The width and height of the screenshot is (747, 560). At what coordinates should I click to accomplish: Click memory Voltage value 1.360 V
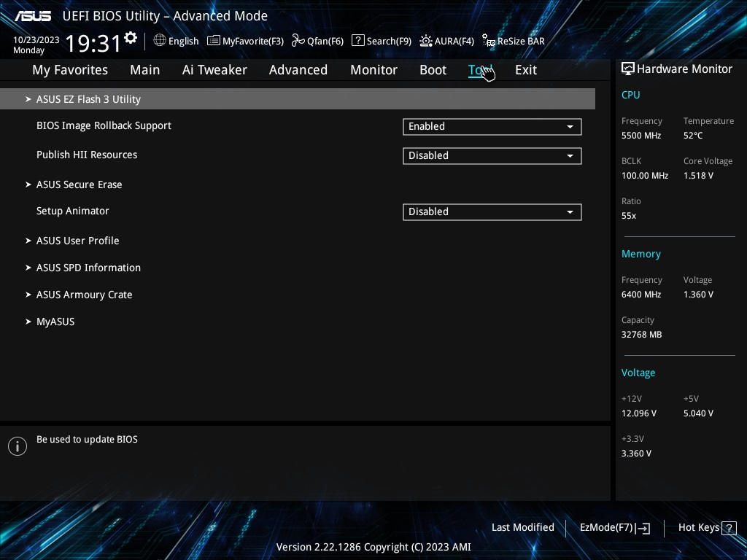click(698, 295)
